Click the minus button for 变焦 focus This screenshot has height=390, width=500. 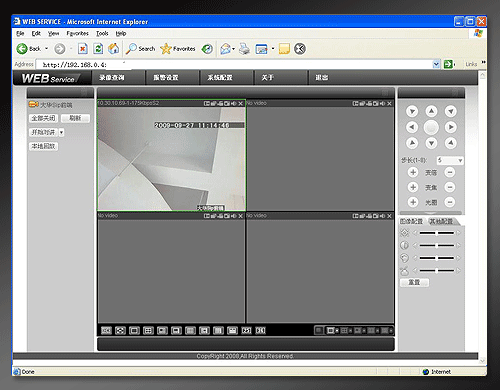pos(450,187)
